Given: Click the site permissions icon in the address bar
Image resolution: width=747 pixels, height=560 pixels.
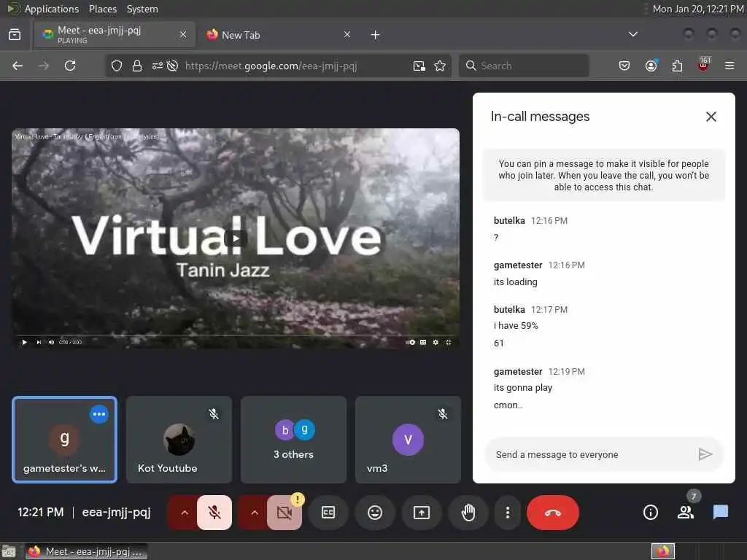Looking at the screenshot, I should pos(158,66).
